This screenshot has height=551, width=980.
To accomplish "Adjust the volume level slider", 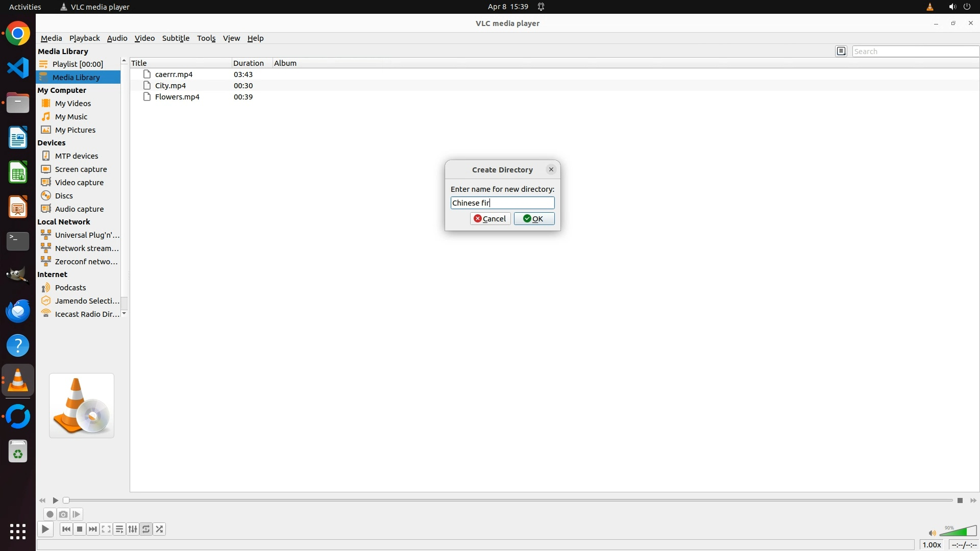I will (x=958, y=532).
